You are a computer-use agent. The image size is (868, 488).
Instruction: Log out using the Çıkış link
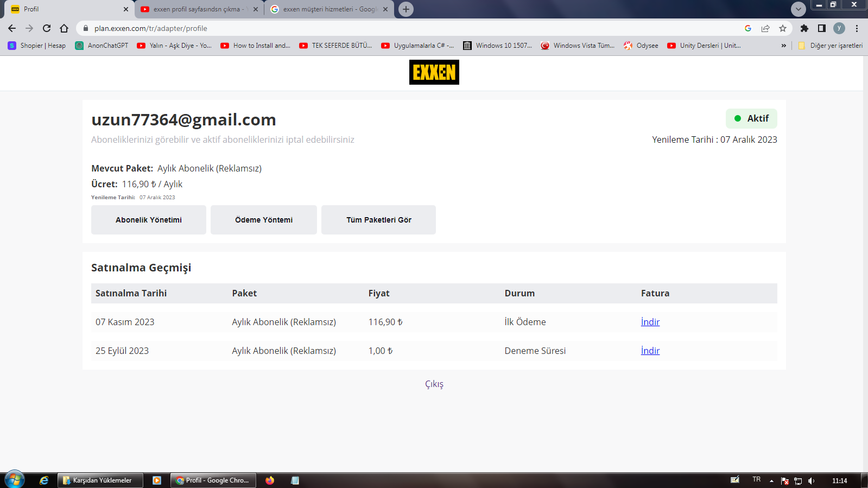click(434, 384)
